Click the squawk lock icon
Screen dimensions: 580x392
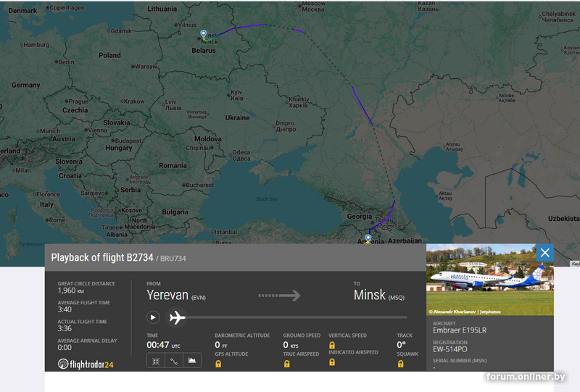[x=400, y=364]
